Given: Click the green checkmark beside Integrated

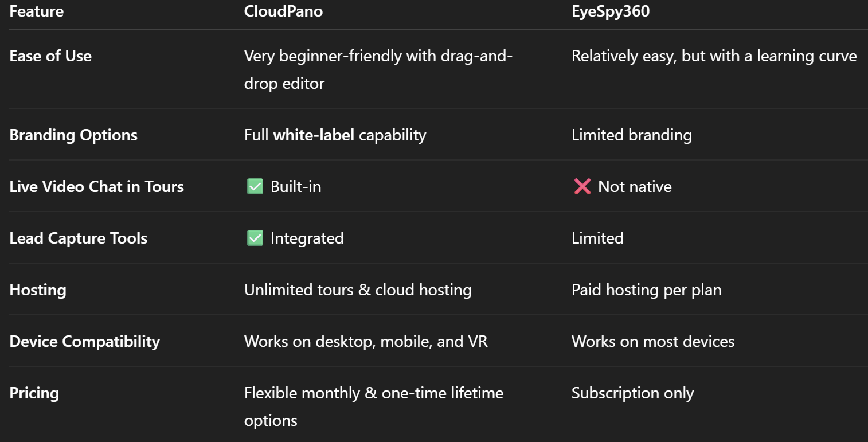Looking at the screenshot, I should [255, 238].
